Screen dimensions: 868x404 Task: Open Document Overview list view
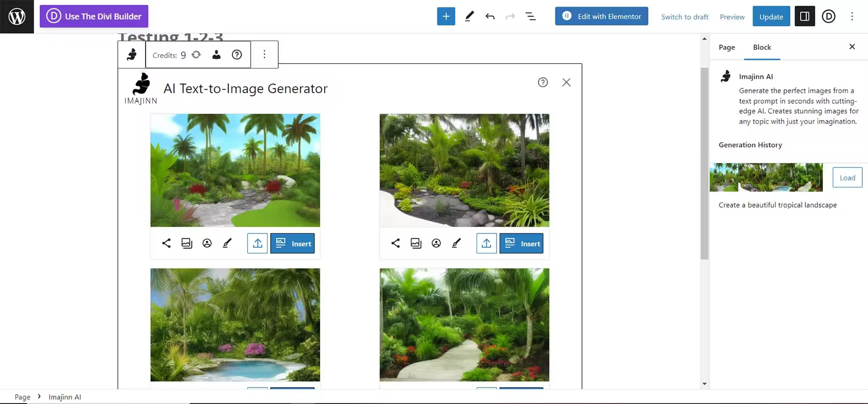[x=530, y=16]
